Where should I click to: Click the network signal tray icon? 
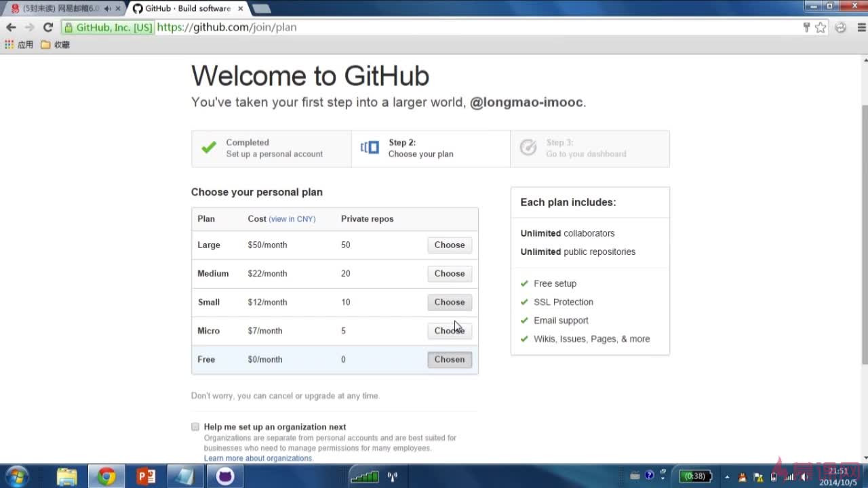pyautogui.click(x=789, y=476)
